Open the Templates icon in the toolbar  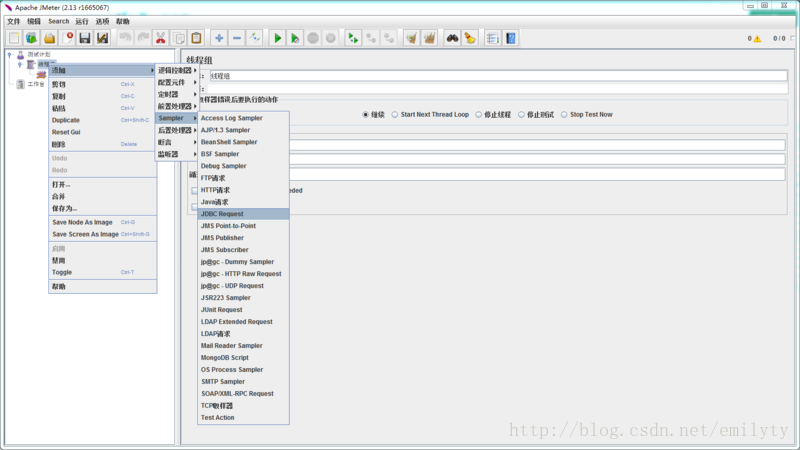coord(32,38)
